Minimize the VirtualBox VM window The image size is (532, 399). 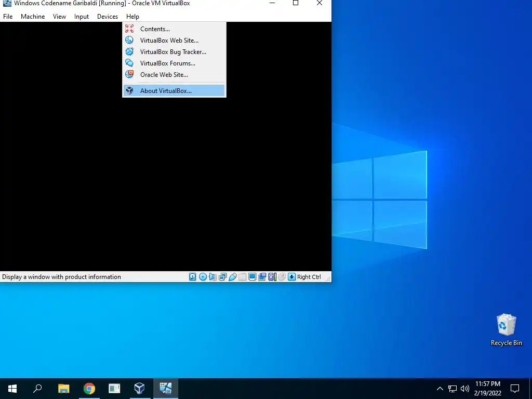[x=272, y=3]
